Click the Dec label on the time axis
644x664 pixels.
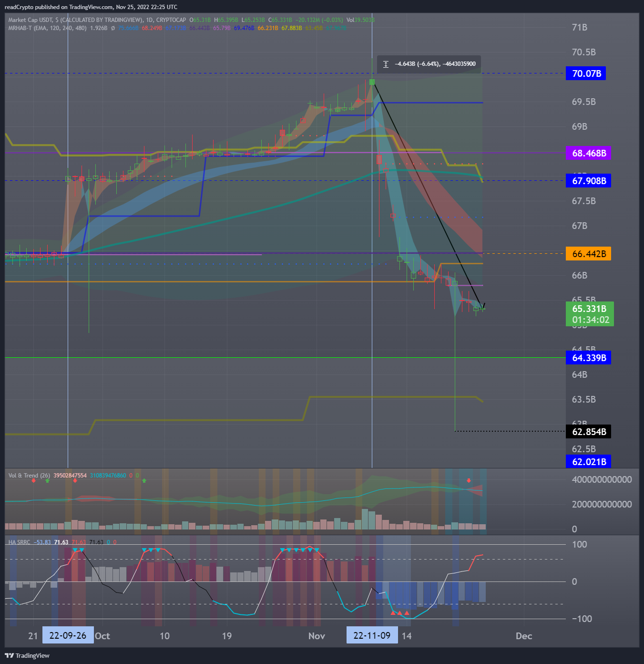coord(523,636)
